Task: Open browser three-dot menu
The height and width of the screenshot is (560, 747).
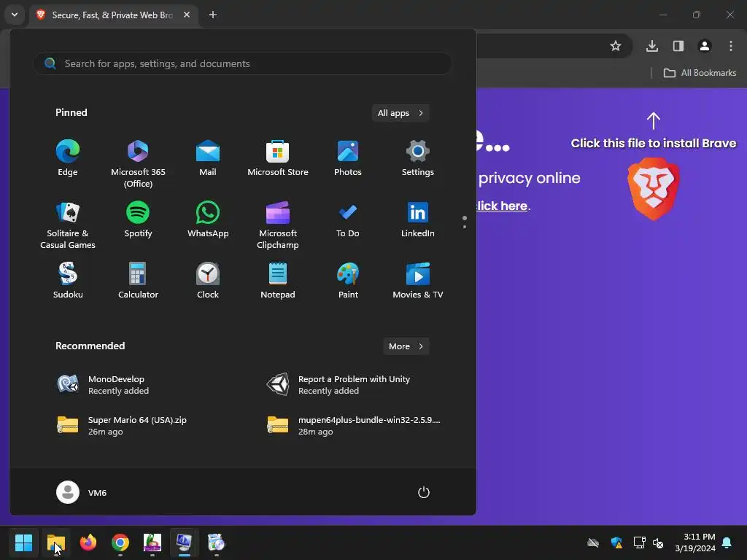Action: click(x=731, y=46)
